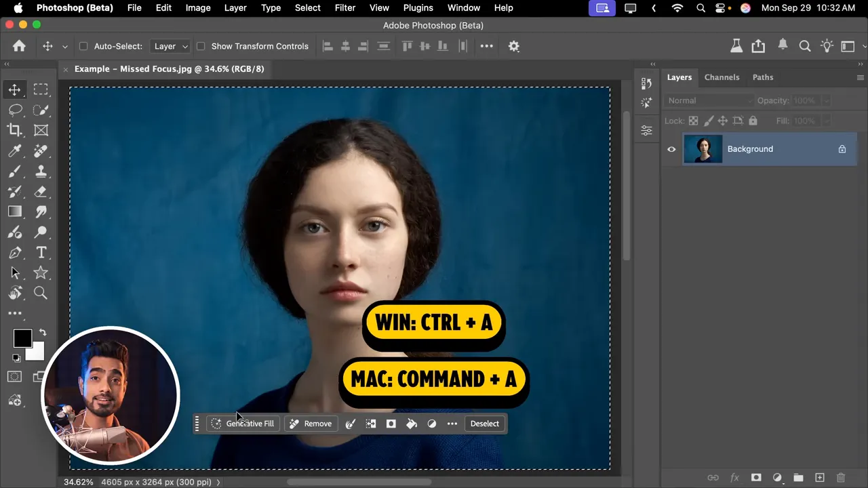Select the Lasso tool

[14, 110]
